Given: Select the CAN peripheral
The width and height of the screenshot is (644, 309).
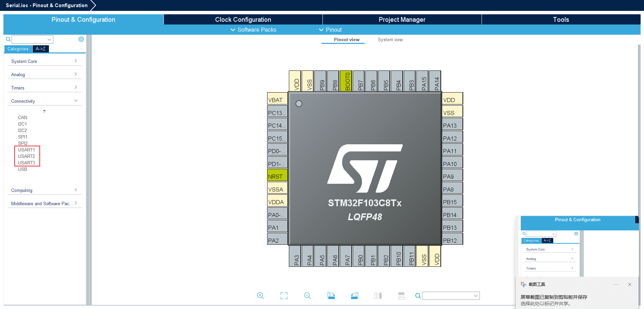Looking at the screenshot, I should tap(22, 117).
